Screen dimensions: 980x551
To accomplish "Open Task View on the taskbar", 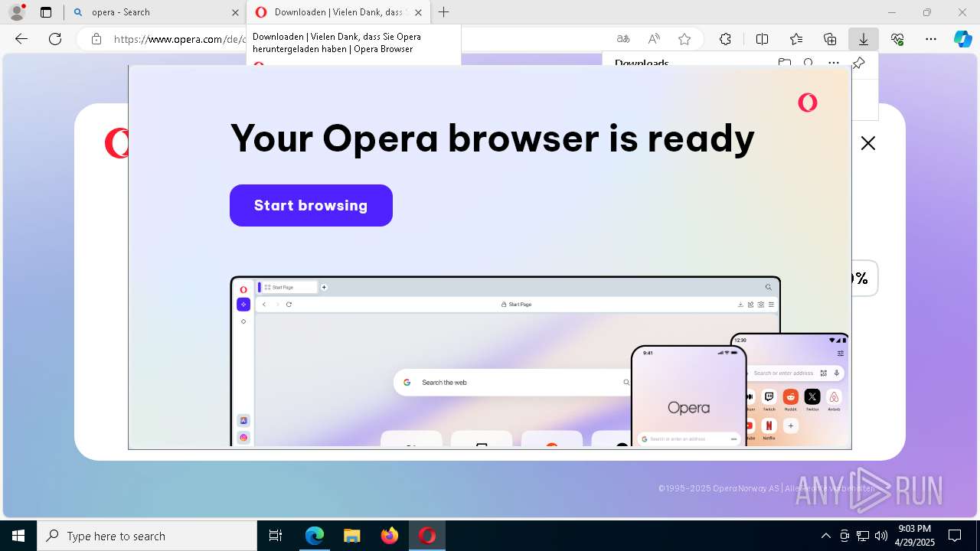I will [276, 536].
